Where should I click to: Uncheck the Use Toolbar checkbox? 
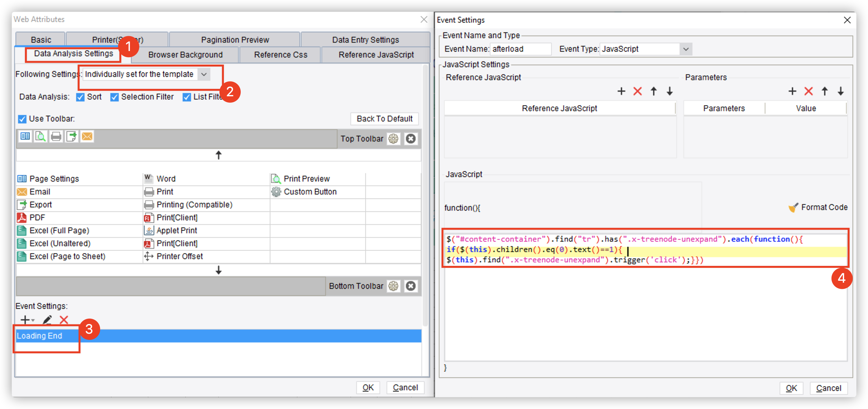(x=22, y=119)
